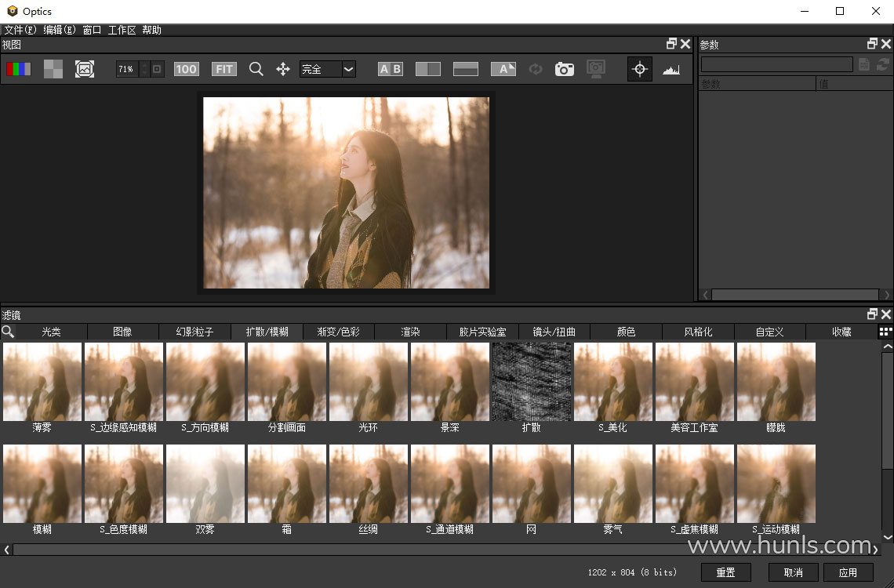The image size is (894, 588).
Task: Switch to the 胶片实验室 filter tab
Action: pos(482,332)
